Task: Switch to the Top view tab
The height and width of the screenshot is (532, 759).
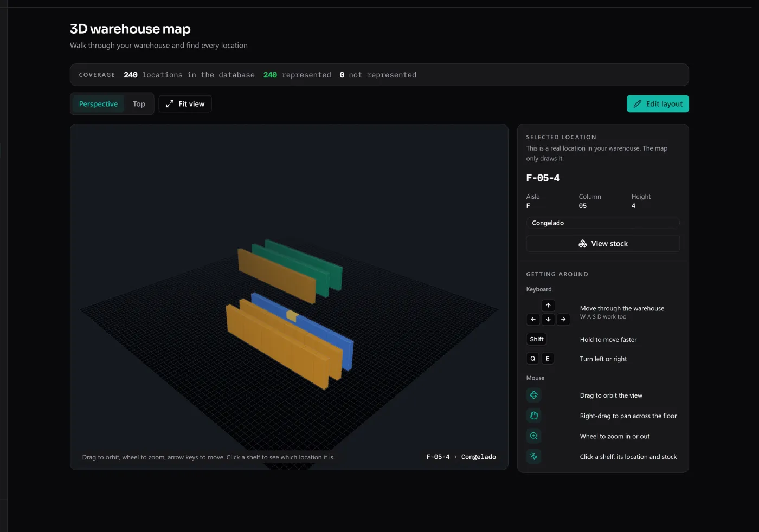Action: 139,104
